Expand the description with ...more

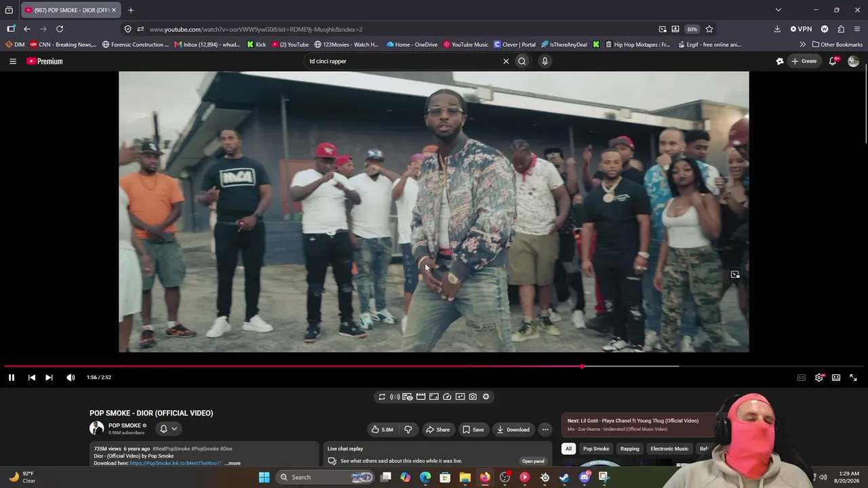point(232,464)
